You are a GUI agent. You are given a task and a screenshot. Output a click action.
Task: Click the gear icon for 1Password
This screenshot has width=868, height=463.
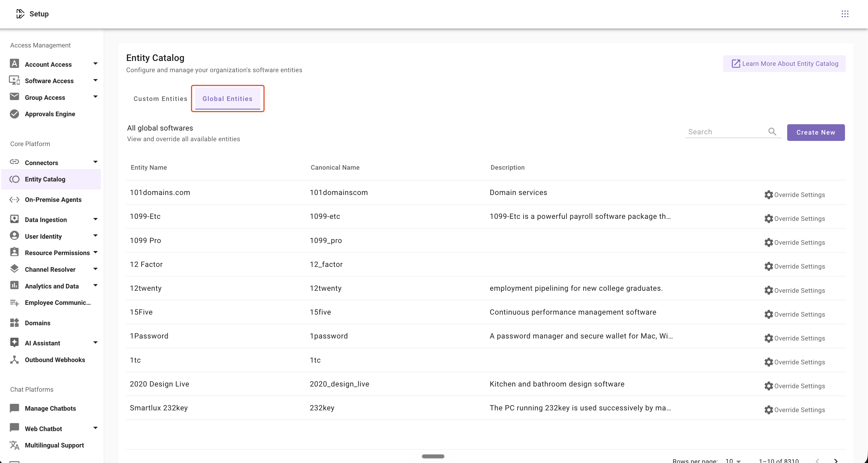[768, 338]
